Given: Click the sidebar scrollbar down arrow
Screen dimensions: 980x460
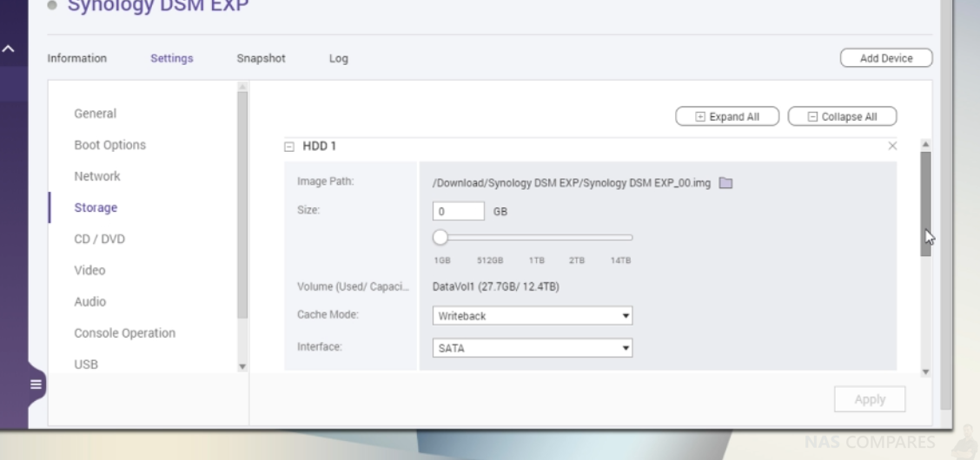Looking at the screenshot, I should pyautogui.click(x=242, y=367).
